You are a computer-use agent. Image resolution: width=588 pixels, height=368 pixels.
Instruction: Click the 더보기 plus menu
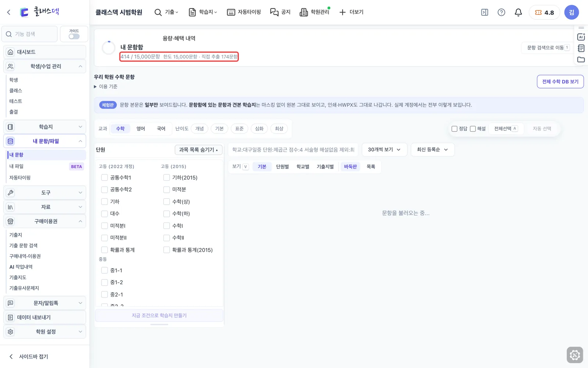351,12
